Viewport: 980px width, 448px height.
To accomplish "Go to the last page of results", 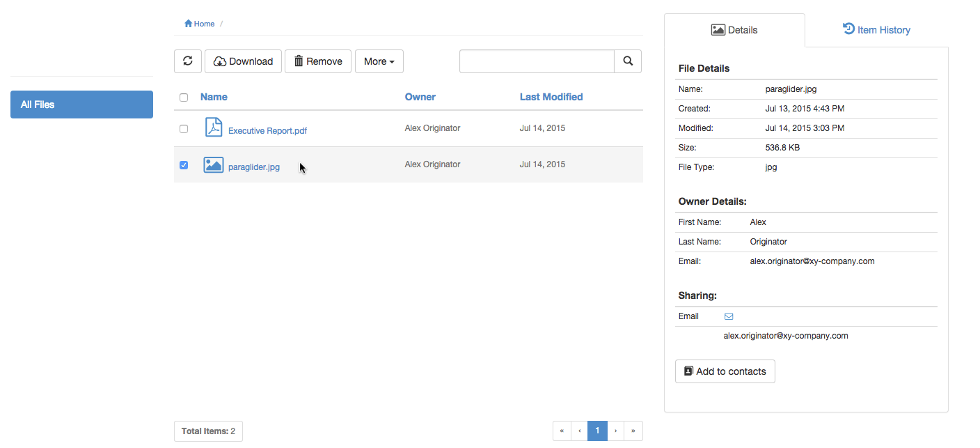I will (x=633, y=431).
